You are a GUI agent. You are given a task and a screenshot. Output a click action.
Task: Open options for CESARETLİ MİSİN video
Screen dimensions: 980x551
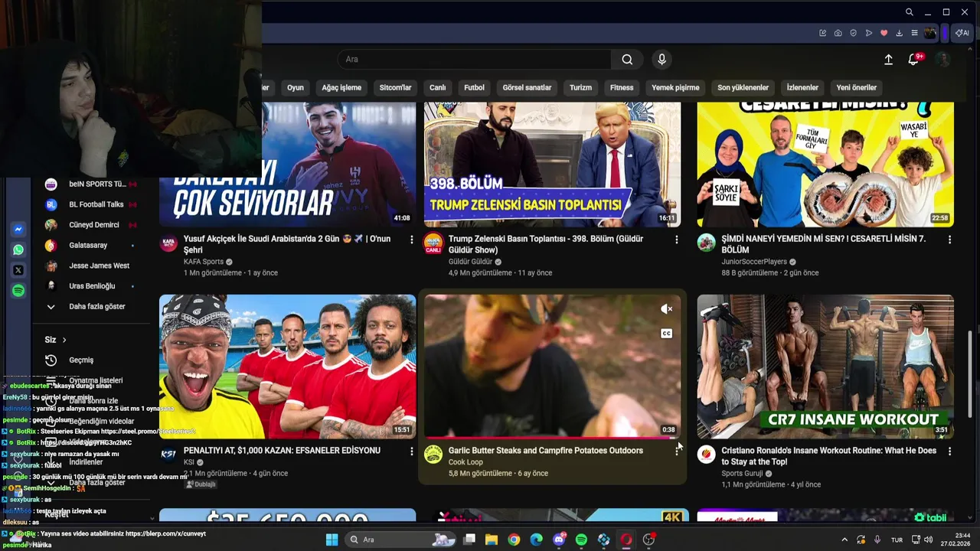click(949, 240)
